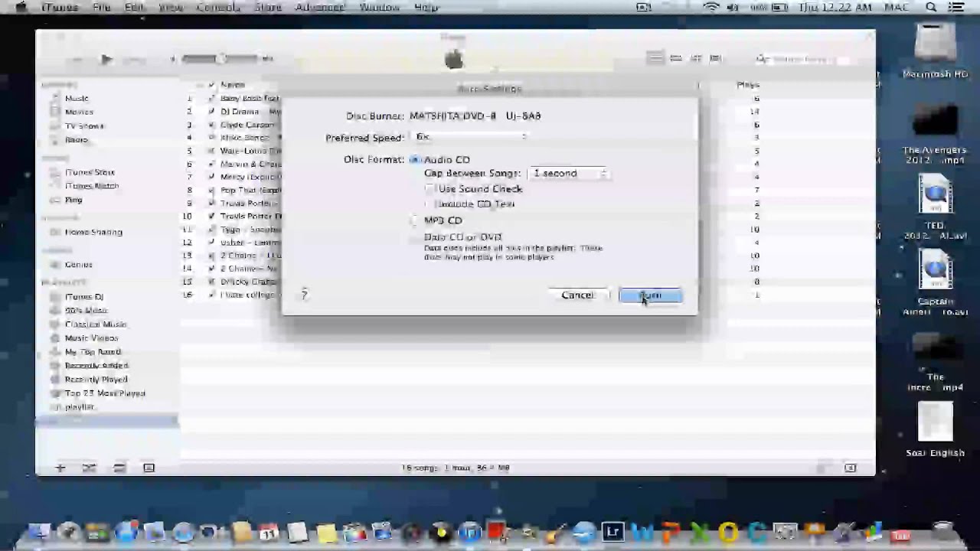Open Radio in the library sidebar
Viewport: 980px width, 551px height.
pos(77,139)
